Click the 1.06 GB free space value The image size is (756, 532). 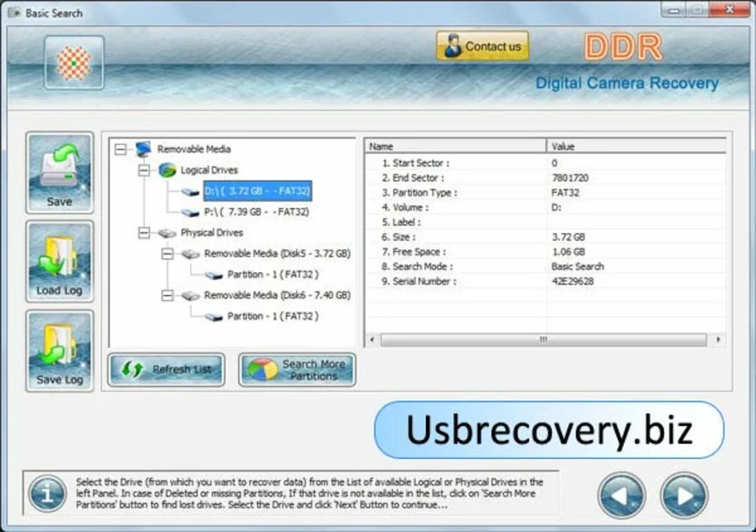coord(568,252)
